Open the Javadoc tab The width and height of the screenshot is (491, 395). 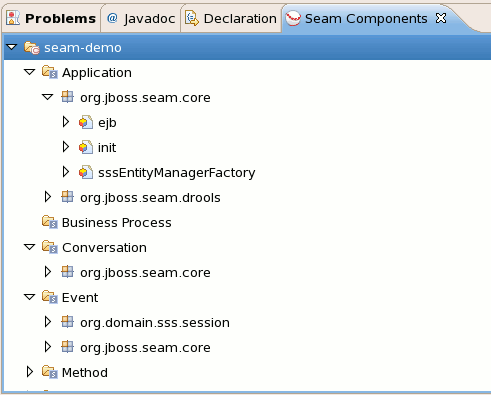click(x=141, y=19)
